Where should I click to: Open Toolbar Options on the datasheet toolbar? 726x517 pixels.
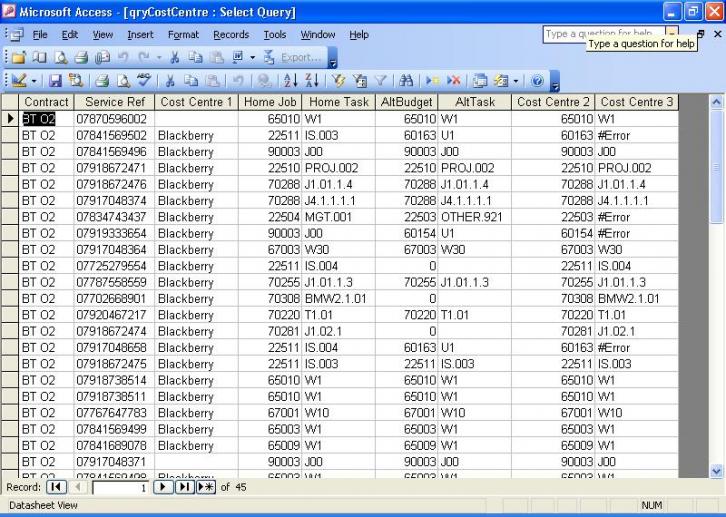(555, 81)
